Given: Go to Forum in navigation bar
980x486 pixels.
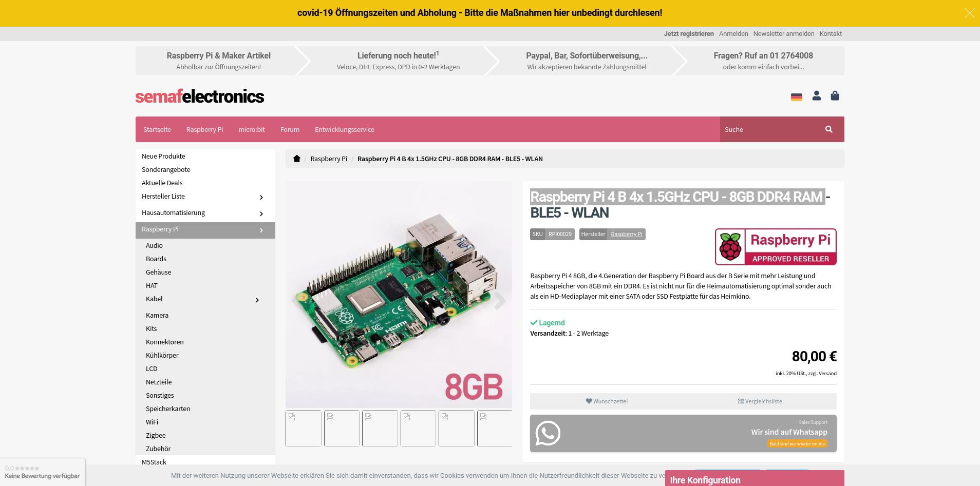Looking at the screenshot, I should coord(290,129).
